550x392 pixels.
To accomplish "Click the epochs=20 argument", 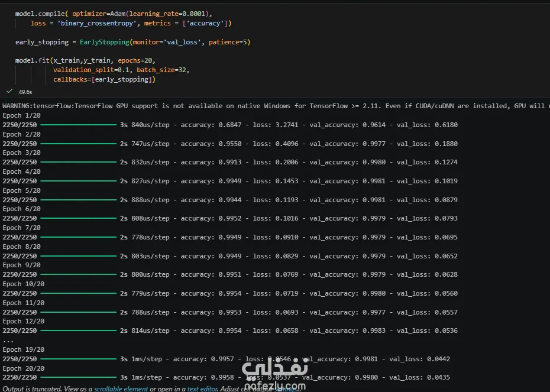I will click(135, 60).
